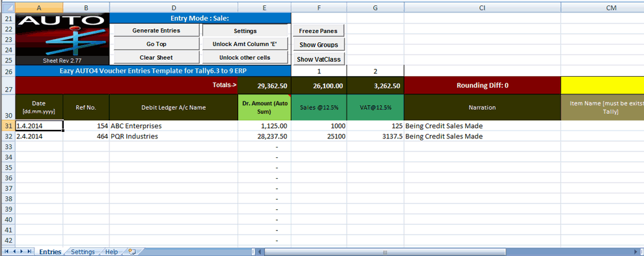Select column B header
This screenshot has height=256, width=644.
86,8
